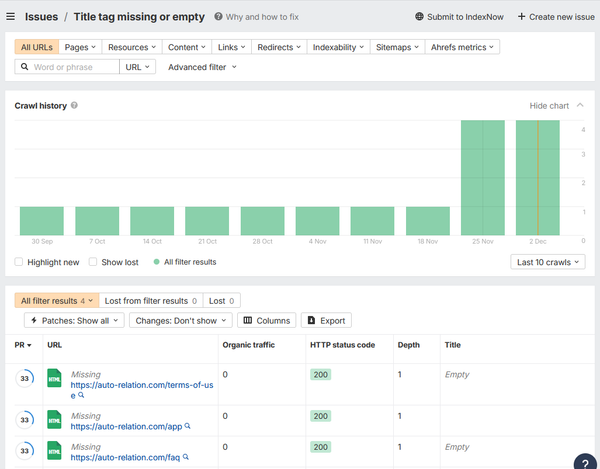The image size is (600, 469).
Task: Open the auto-relation.com/app link
Action: (126, 426)
